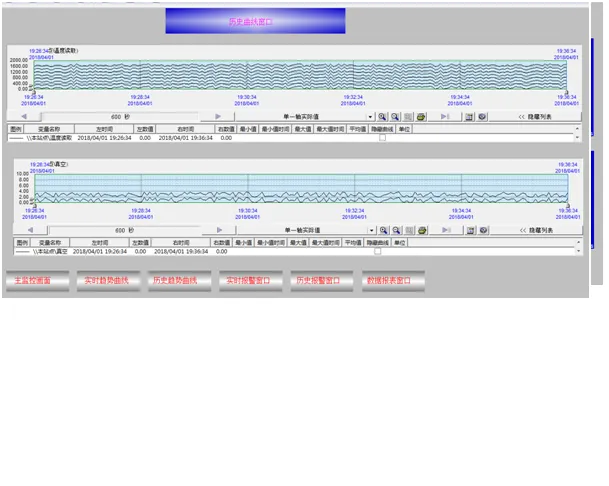Viewport: 609px width, 486px height.
Task: Click the 600 秒 time span bar in vacuum chart
Action: [125, 230]
